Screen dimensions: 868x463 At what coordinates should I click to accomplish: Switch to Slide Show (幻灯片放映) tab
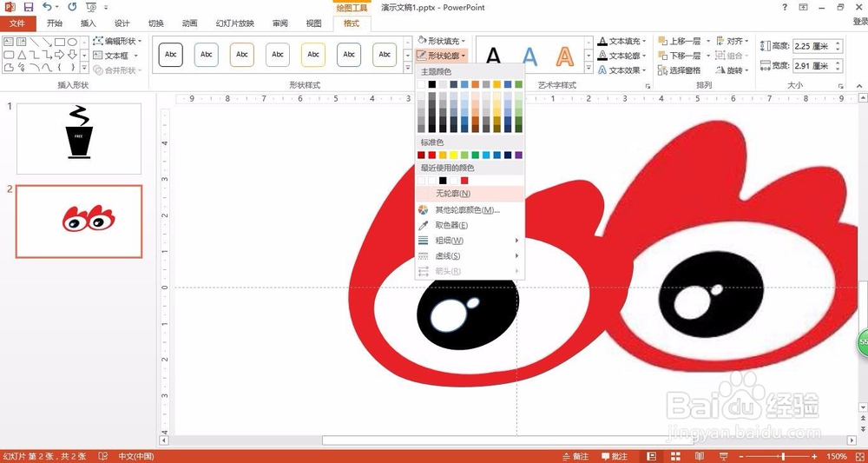[x=234, y=23]
